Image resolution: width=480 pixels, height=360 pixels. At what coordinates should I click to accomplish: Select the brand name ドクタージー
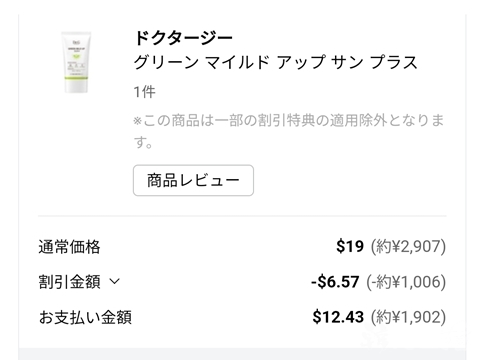pos(183,38)
